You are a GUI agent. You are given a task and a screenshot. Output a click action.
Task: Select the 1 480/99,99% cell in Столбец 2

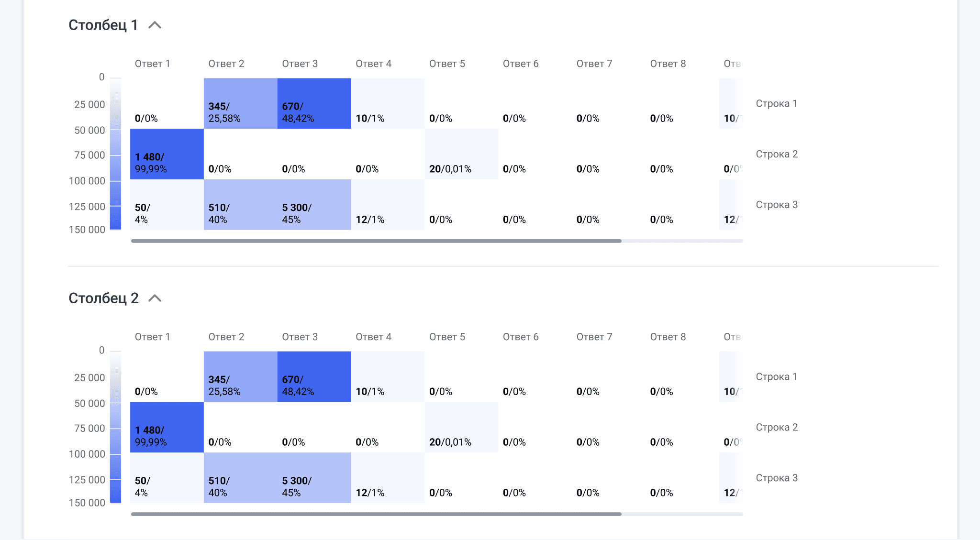[167, 427]
